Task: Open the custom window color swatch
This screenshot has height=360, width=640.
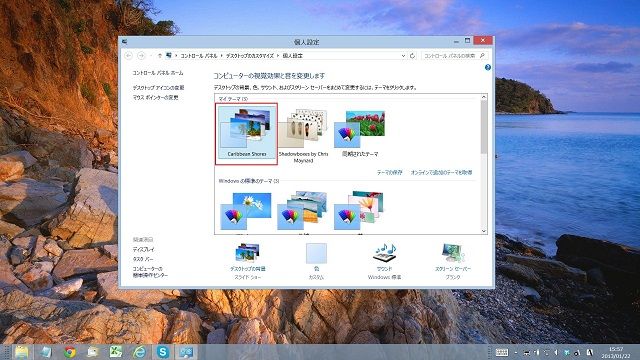Action: pyautogui.click(x=316, y=253)
